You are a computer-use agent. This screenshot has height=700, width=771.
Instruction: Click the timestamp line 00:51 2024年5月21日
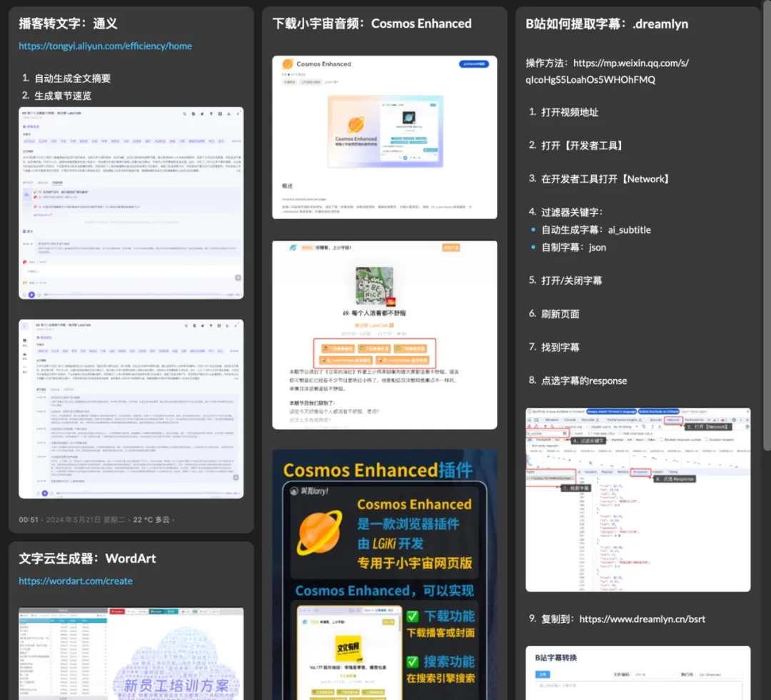pyautogui.click(x=96, y=519)
